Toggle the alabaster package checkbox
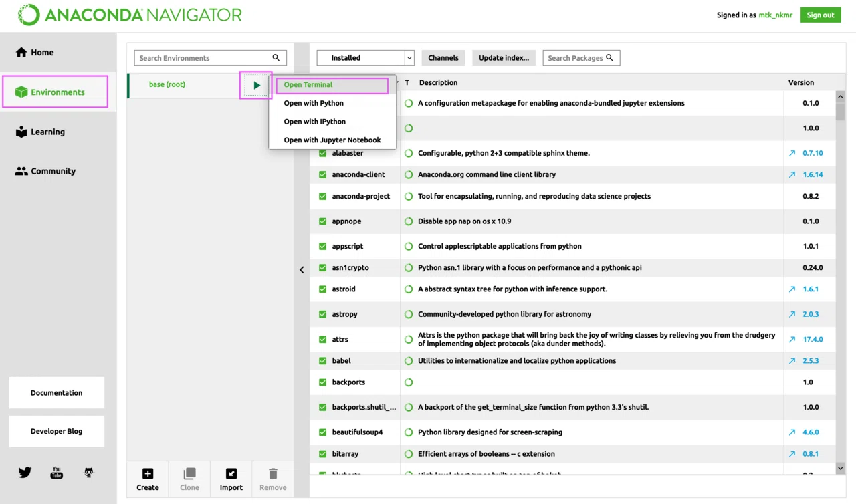 tap(322, 153)
